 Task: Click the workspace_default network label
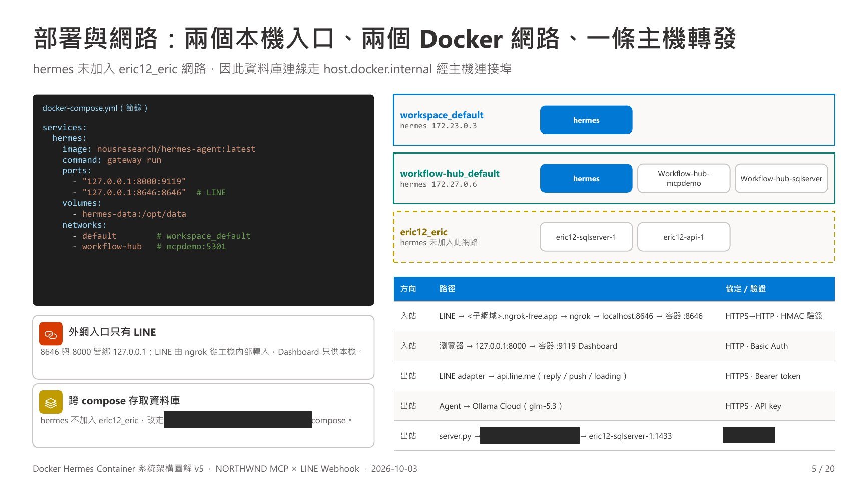(x=442, y=115)
